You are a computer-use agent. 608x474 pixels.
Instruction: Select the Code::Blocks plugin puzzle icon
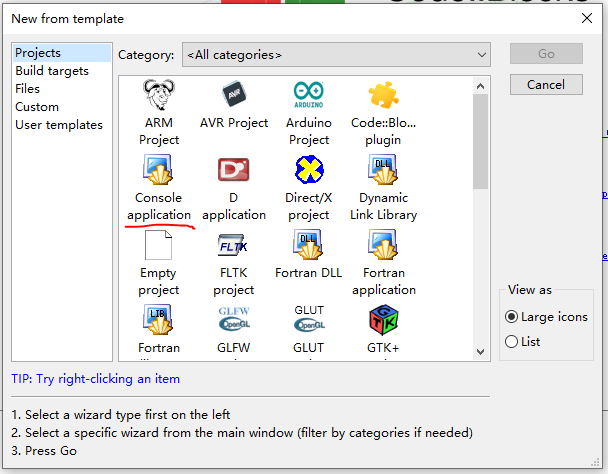[383, 95]
